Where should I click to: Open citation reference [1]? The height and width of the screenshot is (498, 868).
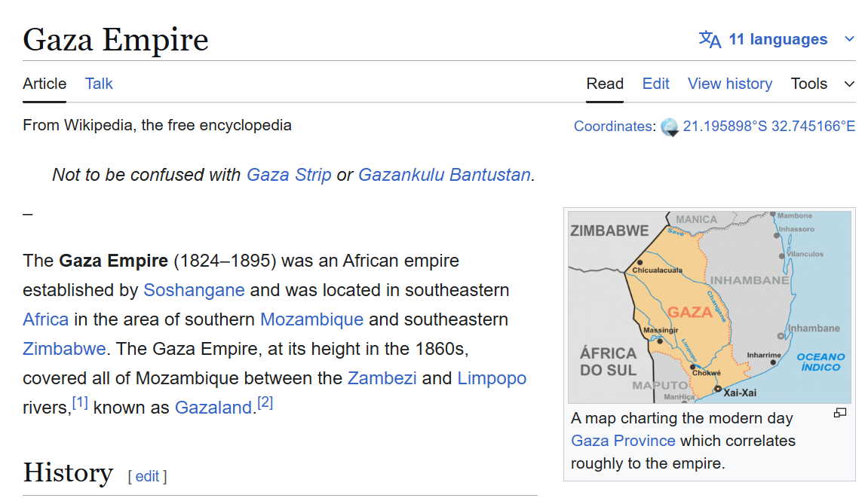pyautogui.click(x=80, y=402)
